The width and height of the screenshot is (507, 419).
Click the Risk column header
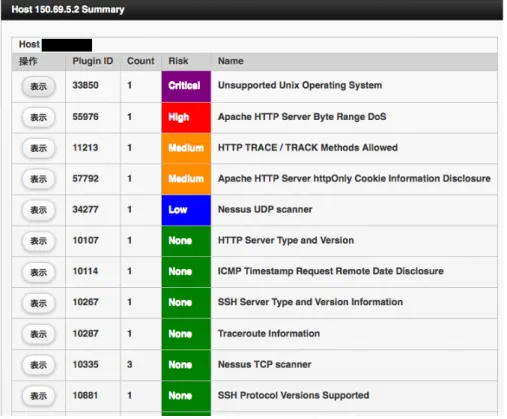(178, 61)
